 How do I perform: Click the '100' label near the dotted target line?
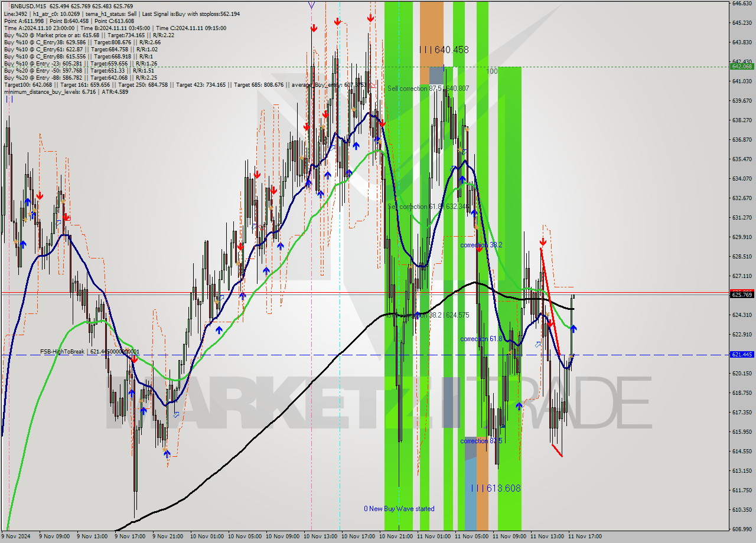492,71
